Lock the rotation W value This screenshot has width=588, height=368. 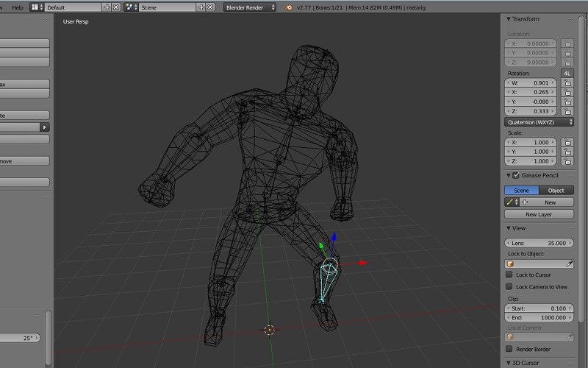(567, 83)
